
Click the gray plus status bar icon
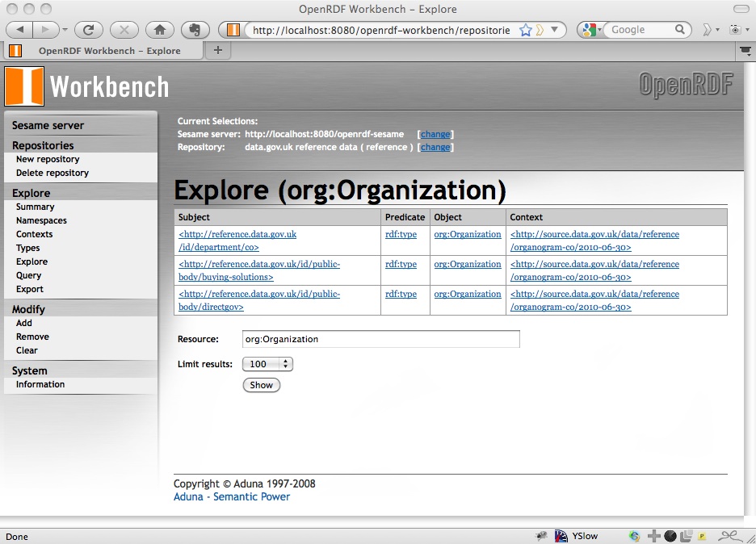pyautogui.click(x=653, y=536)
